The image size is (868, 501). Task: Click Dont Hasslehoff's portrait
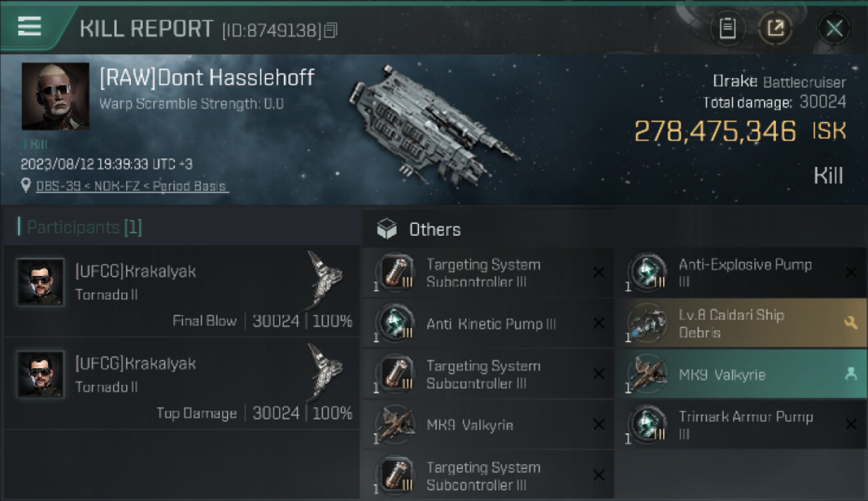(55, 96)
